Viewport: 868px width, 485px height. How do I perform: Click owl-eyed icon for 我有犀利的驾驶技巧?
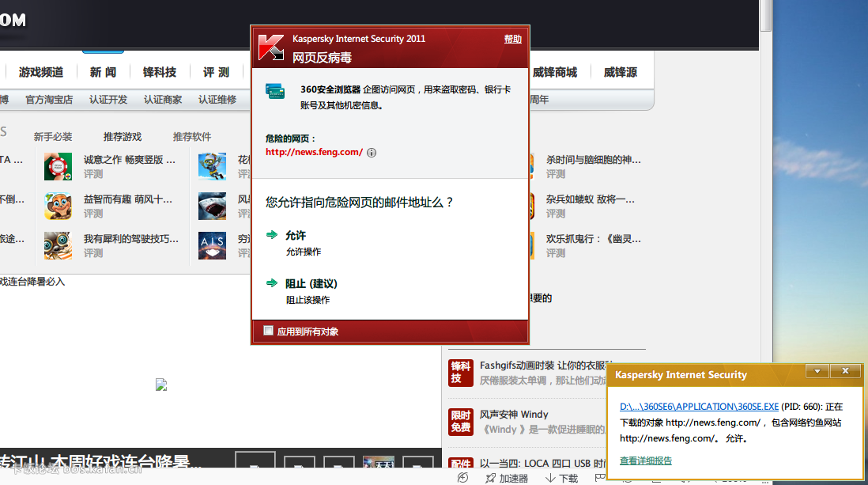[58, 245]
